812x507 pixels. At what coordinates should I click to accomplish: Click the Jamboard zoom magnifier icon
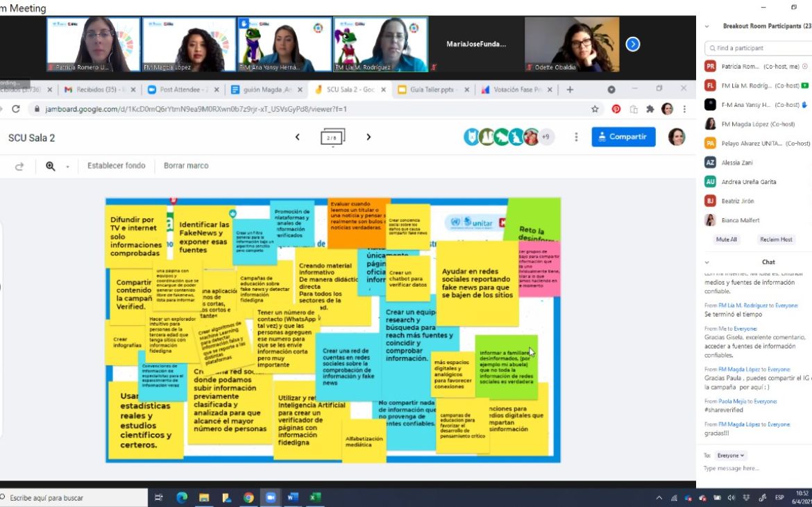(x=51, y=166)
